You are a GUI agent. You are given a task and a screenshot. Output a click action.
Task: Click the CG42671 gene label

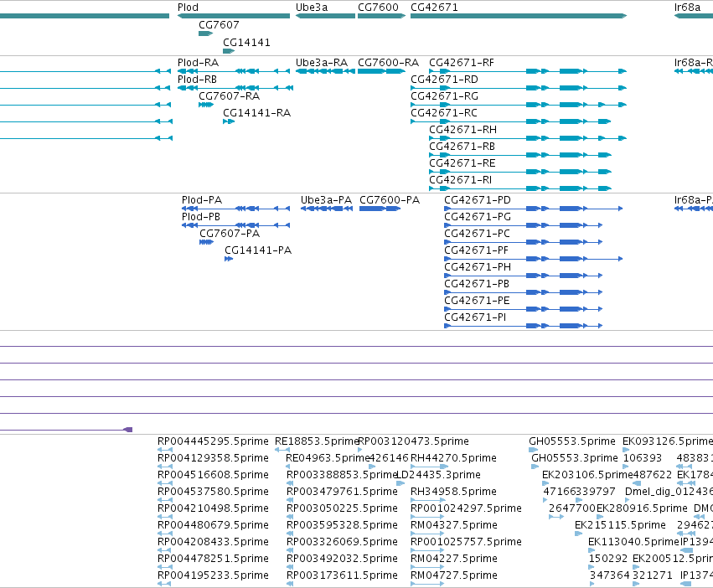coord(434,8)
